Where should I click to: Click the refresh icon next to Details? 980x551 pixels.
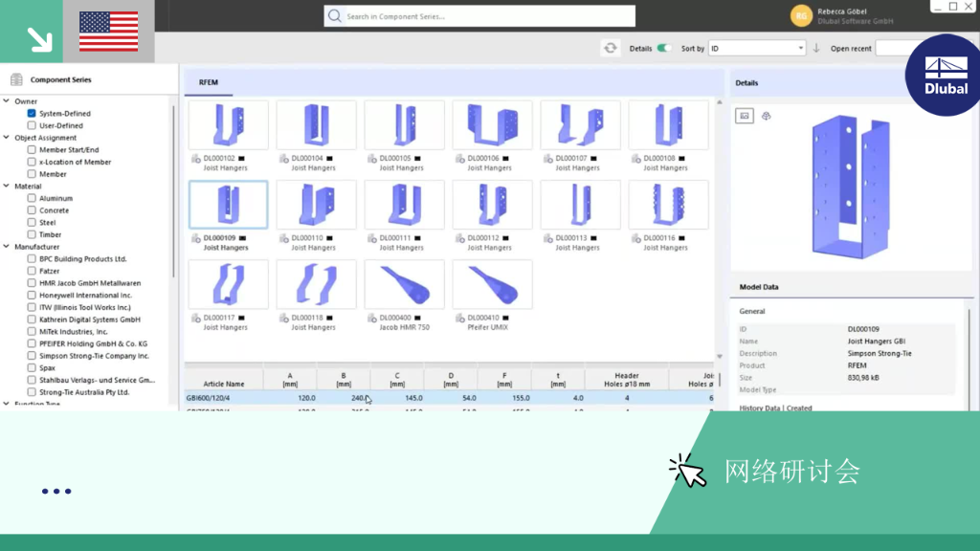pyautogui.click(x=610, y=48)
